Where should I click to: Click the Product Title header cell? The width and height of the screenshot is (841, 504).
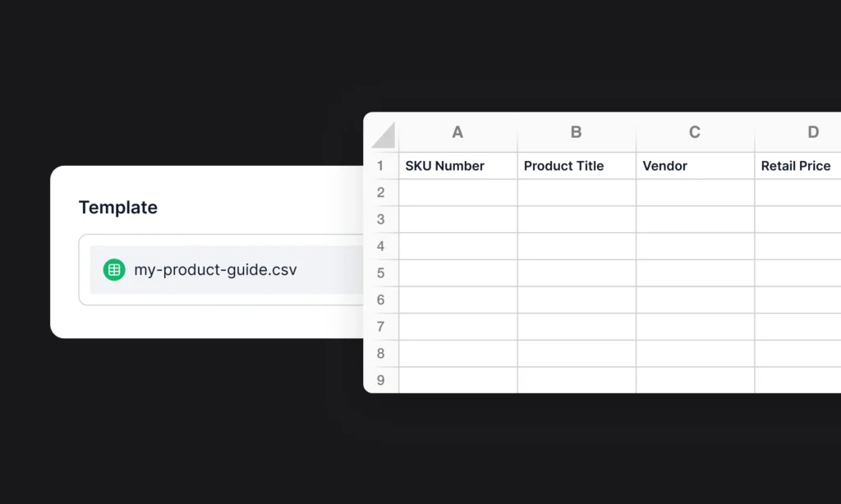(576, 166)
